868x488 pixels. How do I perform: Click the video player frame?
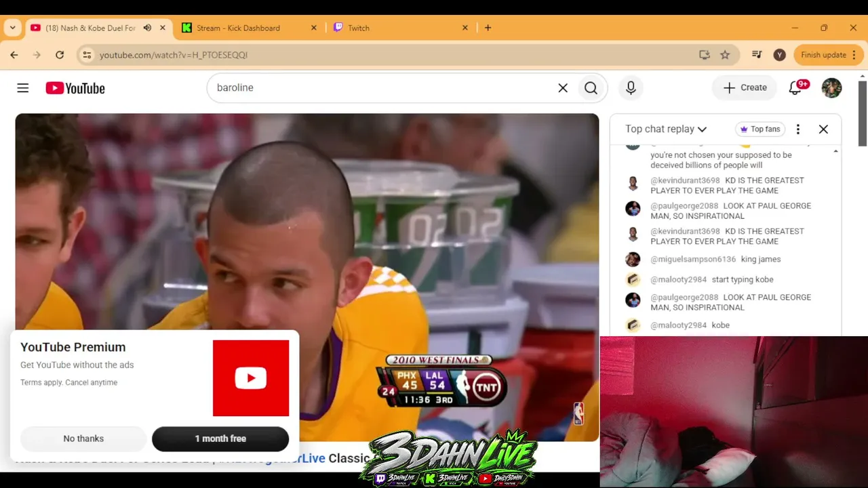coord(307,277)
